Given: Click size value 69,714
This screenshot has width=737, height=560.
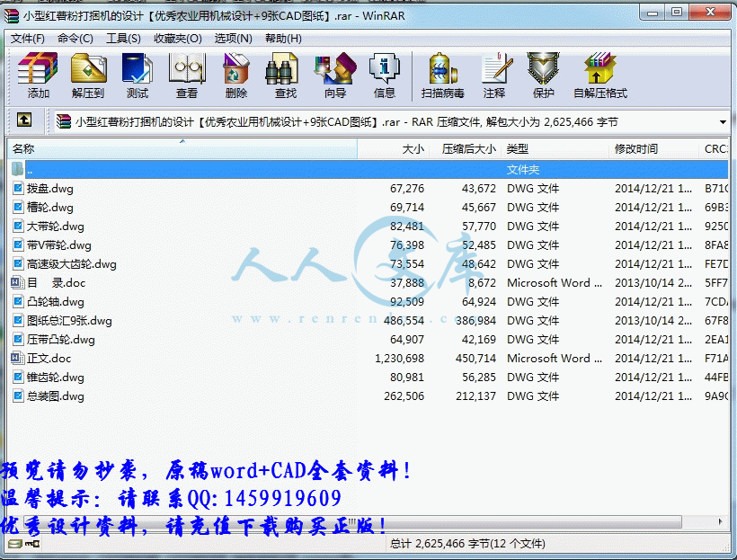Looking at the screenshot, I should tap(407, 208).
